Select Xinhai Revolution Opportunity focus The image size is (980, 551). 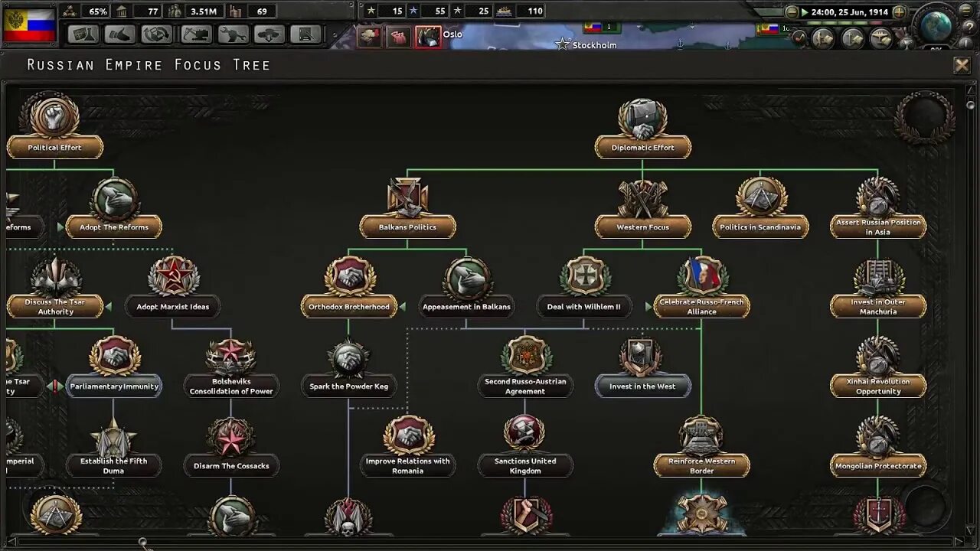[878, 367]
